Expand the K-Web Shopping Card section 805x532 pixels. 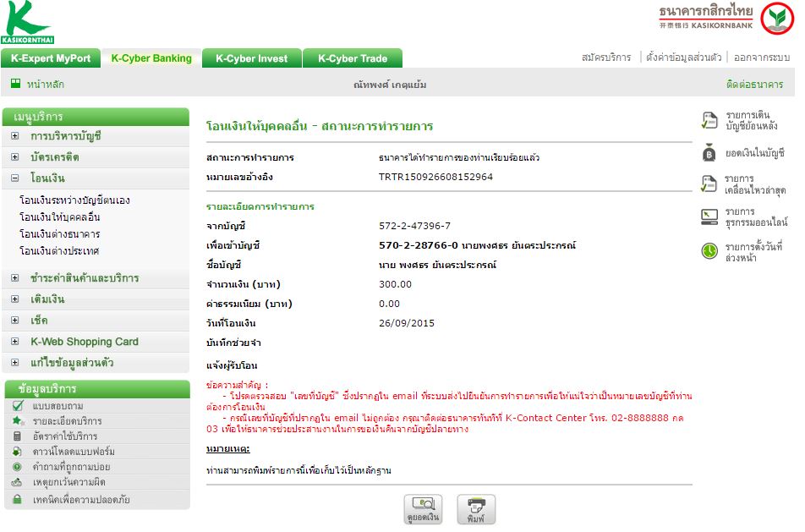15,342
